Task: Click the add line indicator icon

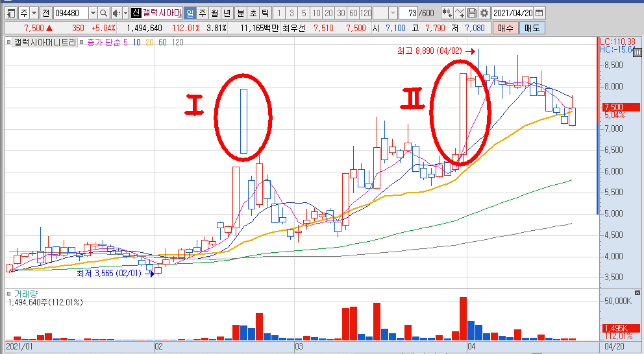Action: pyautogui.click(x=460, y=13)
